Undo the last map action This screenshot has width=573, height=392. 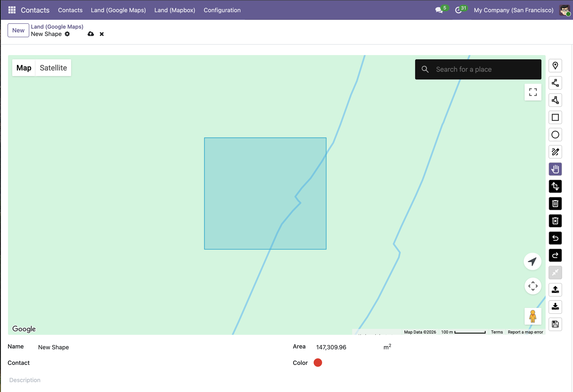555,238
